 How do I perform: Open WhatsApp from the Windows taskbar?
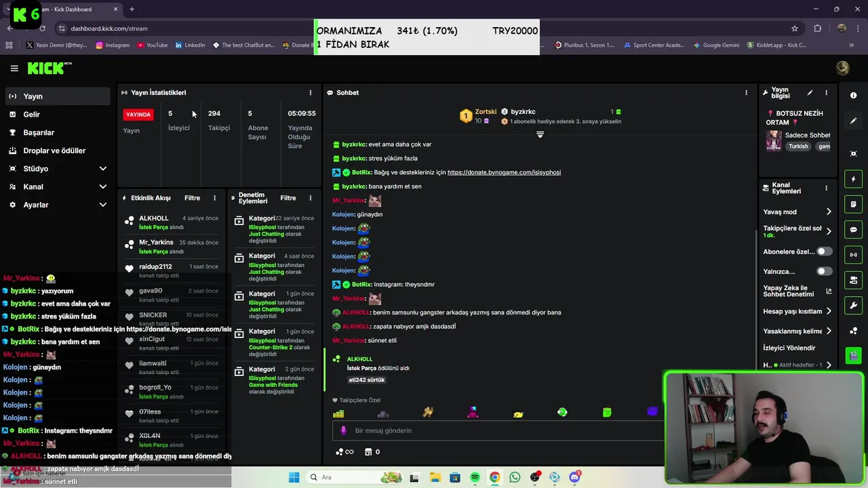click(x=515, y=477)
